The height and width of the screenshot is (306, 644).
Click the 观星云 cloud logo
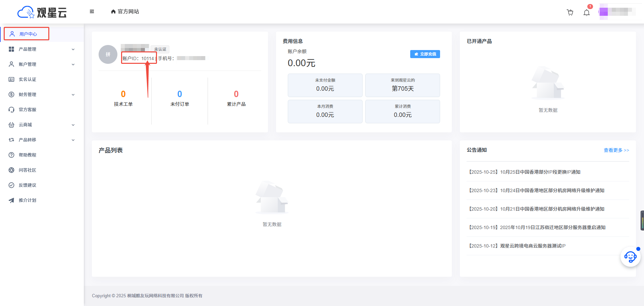[x=42, y=12]
